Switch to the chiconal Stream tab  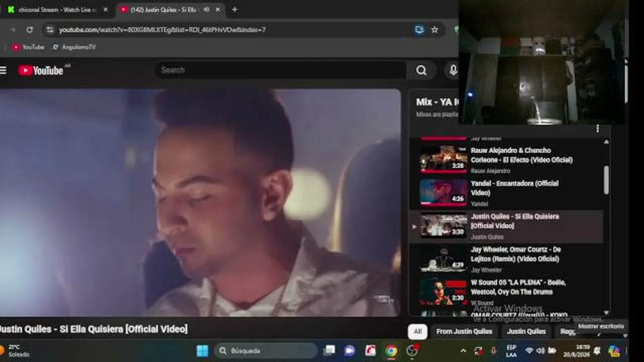[x=58, y=10]
